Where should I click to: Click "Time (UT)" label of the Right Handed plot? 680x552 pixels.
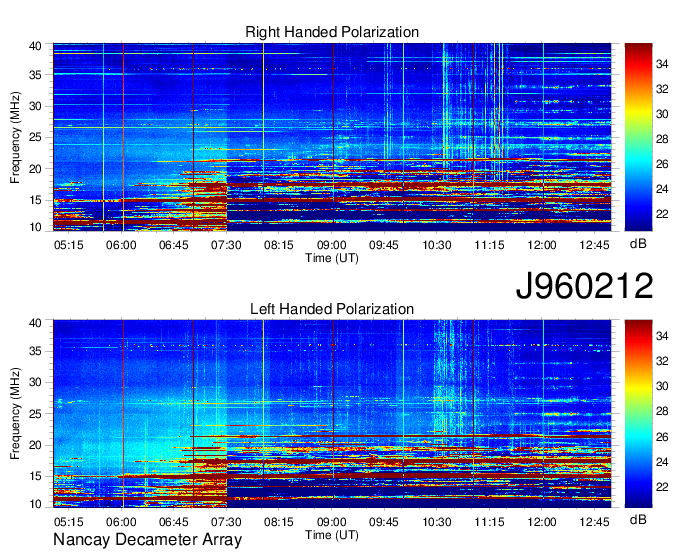[x=332, y=258]
